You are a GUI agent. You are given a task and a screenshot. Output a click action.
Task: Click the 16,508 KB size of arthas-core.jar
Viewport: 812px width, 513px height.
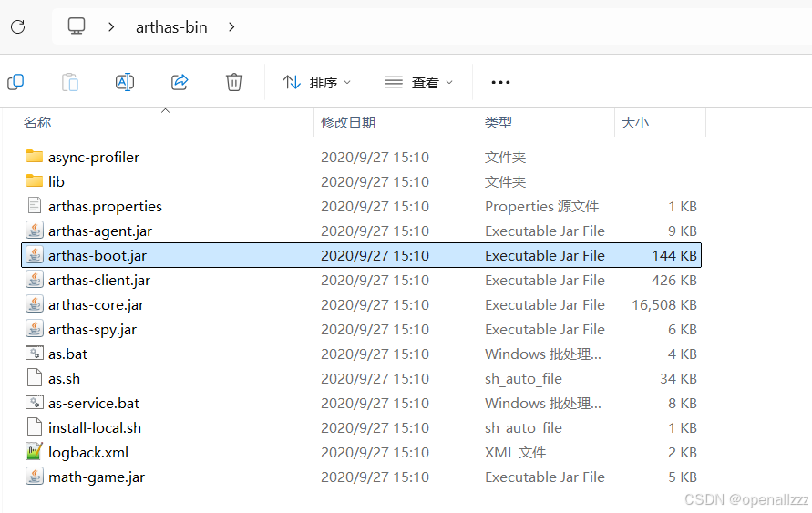click(x=664, y=305)
